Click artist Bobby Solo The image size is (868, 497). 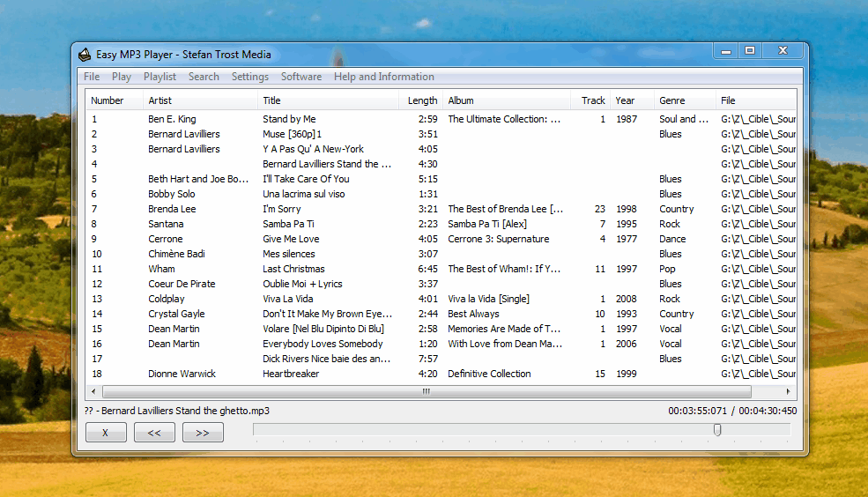[x=171, y=194]
